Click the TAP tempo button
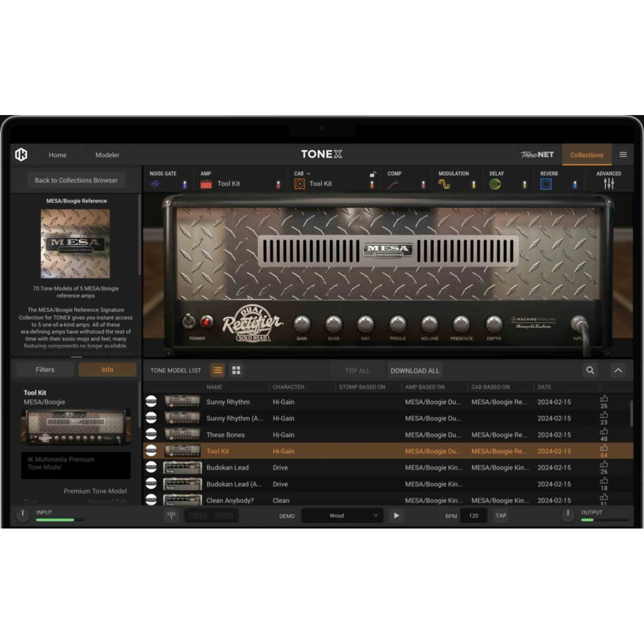 (x=501, y=516)
